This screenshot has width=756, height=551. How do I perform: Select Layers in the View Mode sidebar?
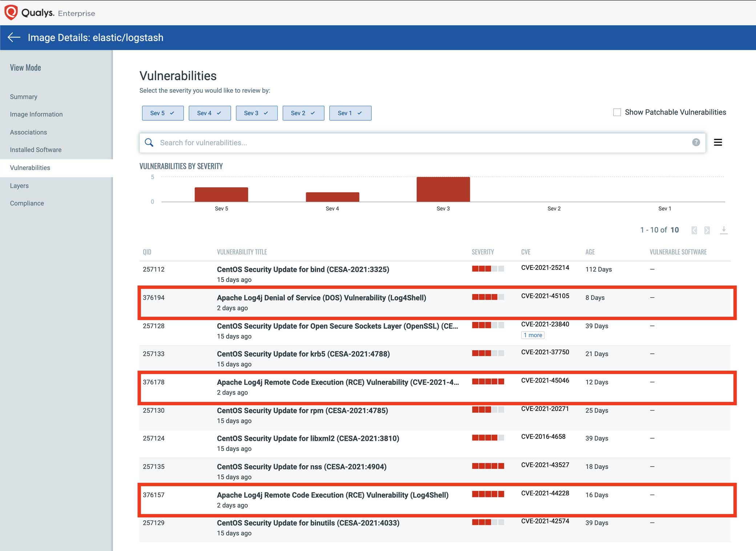point(19,185)
